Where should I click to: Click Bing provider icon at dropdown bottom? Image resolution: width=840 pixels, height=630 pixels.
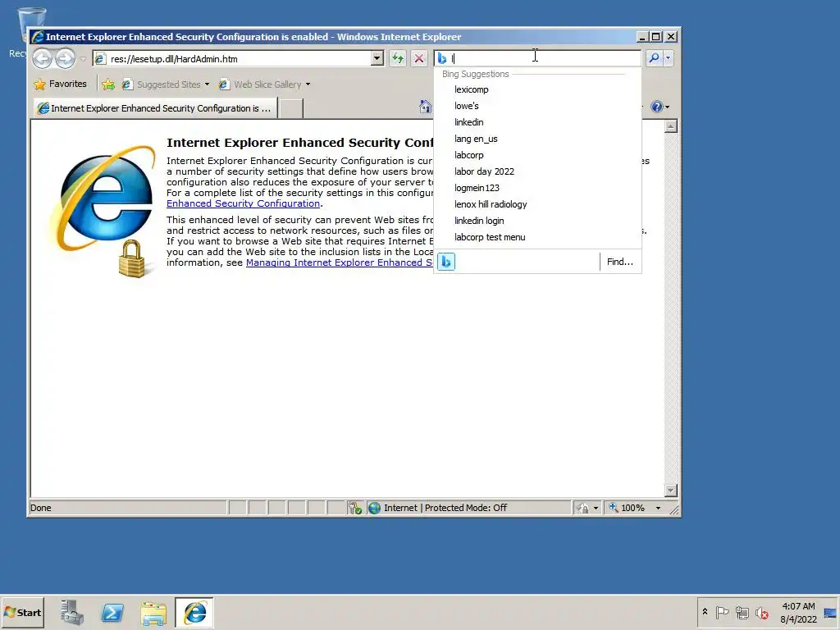click(446, 262)
